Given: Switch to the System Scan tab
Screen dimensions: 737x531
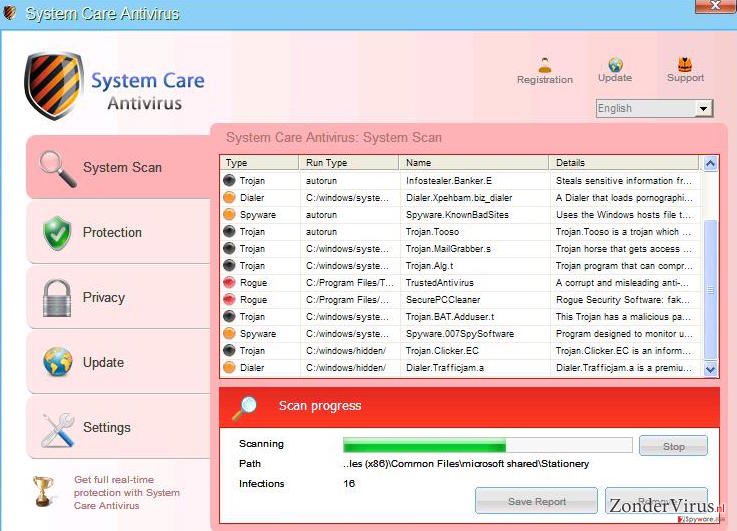Looking at the screenshot, I should coord(118,167).
